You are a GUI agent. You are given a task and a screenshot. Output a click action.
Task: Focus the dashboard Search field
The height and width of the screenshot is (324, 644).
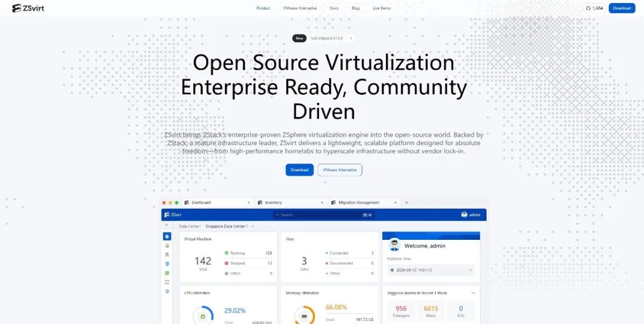pyautogui.click(x=324, y=215)
